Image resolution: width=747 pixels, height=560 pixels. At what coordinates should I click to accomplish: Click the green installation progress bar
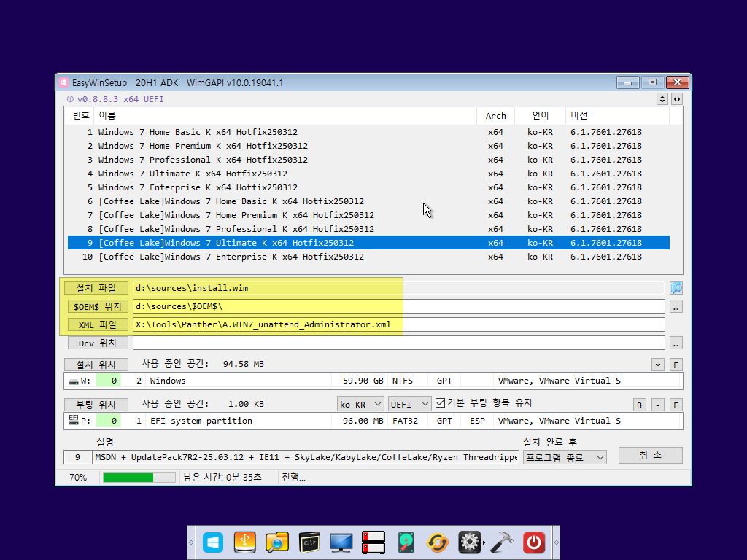click(139, 477)
